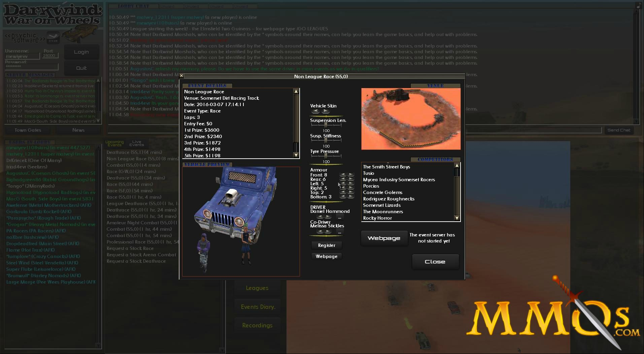Switch to previous co-driver arrow
The height and width of the screenshot is (354, 644).
pyautogui.click(x=320, y=232)
